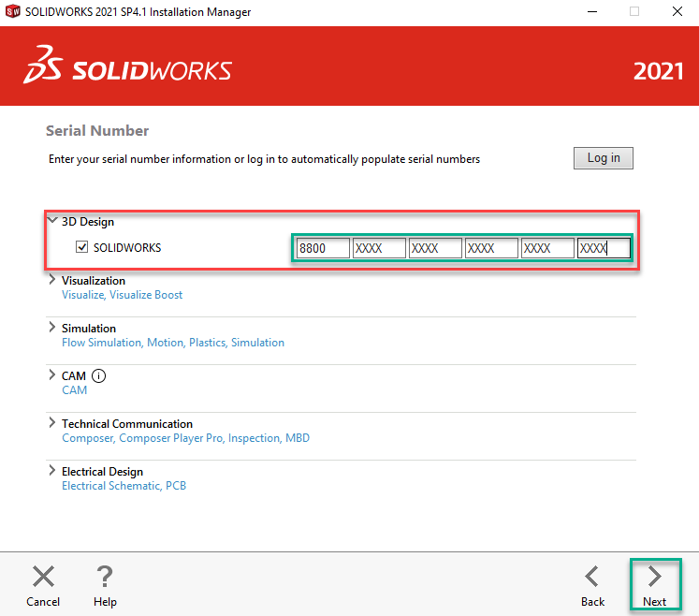The width and height of the screenshot is (699, 616).
Task: Click the CAM info circle icon
Action: click(x=98, y=376)
